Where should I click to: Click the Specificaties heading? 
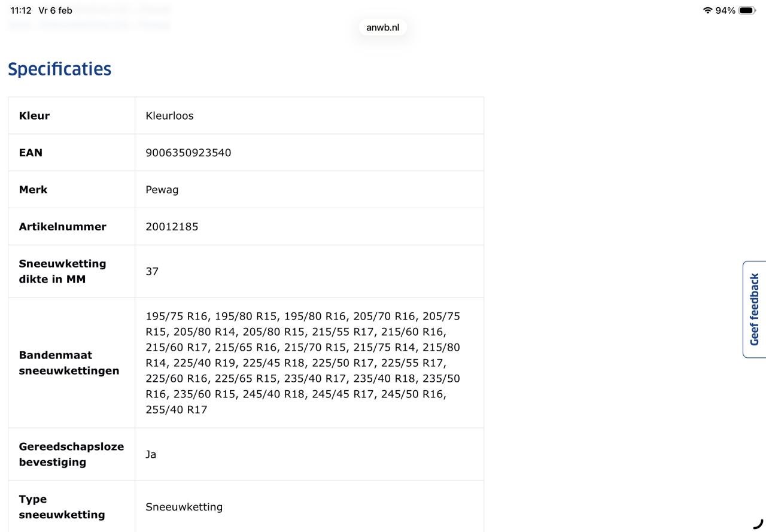pyautogui.click(x=59, y=69)
